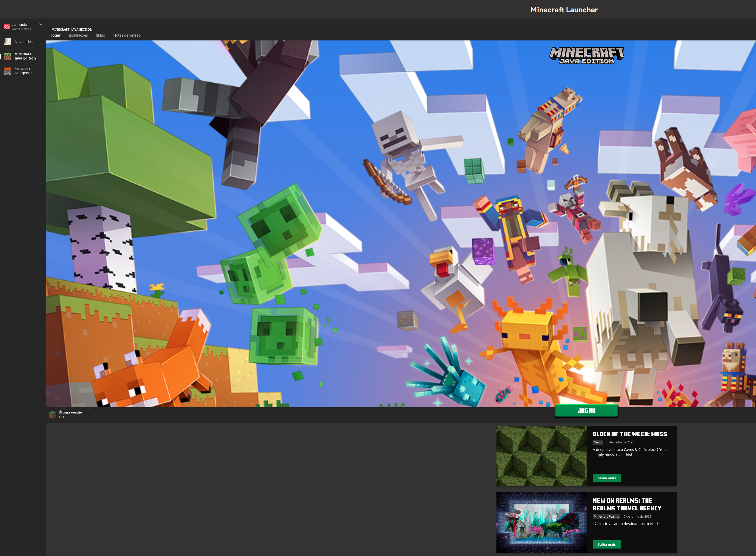This screenshot has height=556, width=756.
Task: Expand the Última versão version selector chevron
Action: pyautogui.click(x=95, y=414)
